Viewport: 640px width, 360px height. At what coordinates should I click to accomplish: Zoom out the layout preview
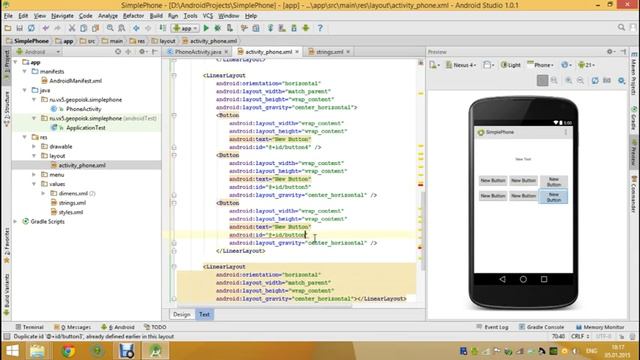tap(580, 80)
